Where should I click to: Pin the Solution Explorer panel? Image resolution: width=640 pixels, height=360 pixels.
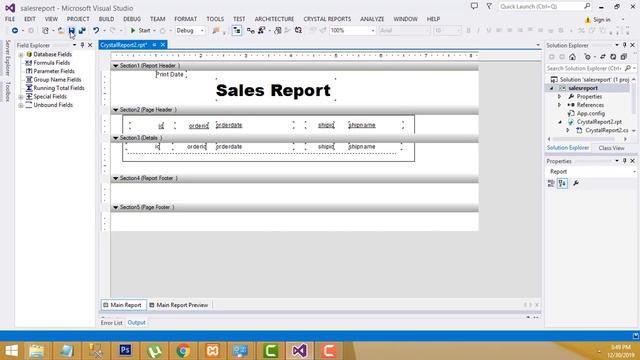click(624, 45)
